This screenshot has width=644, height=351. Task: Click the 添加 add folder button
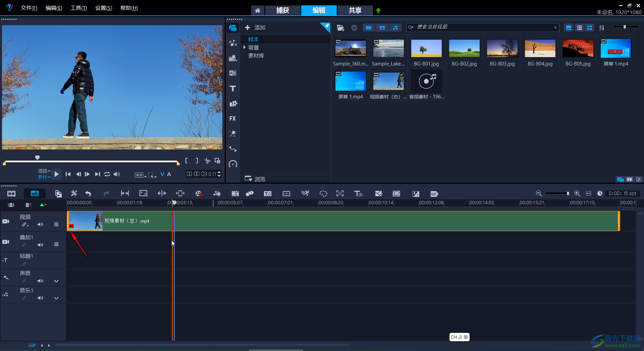[x=255, y=28]
